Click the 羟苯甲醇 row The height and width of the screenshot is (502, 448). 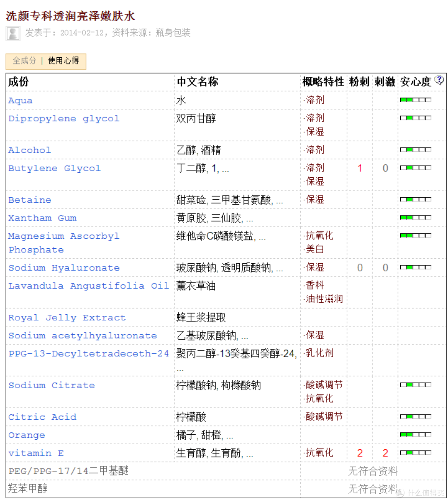coord(226,489)
